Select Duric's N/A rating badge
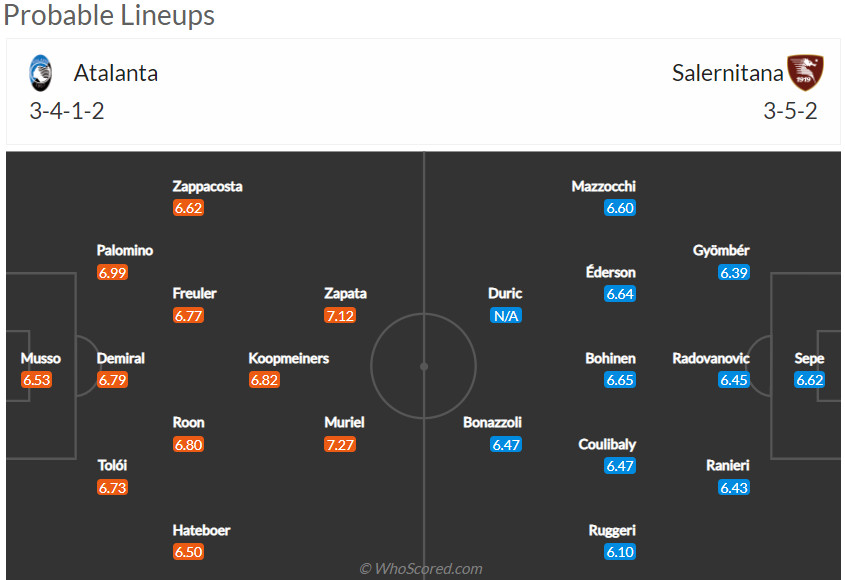The height and width of the screenshot is (580, 845). point(505,316)
